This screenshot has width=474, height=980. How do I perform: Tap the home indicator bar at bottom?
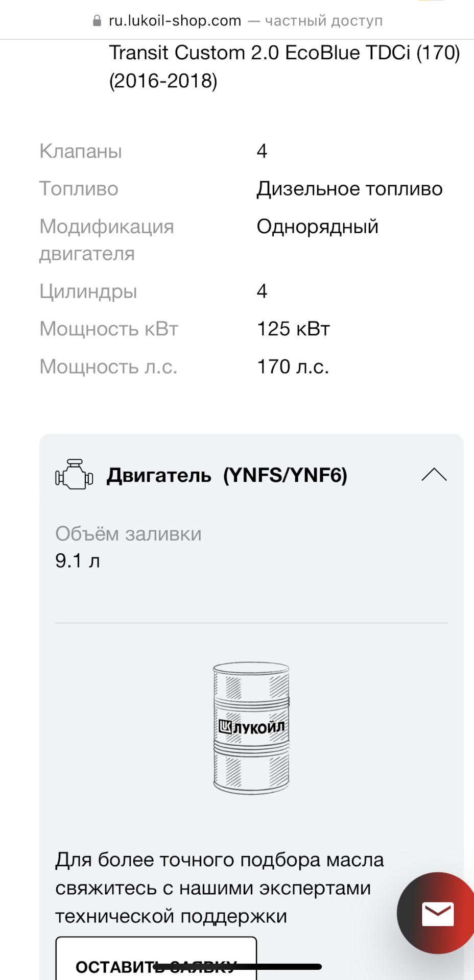click(x=238, y=966)
